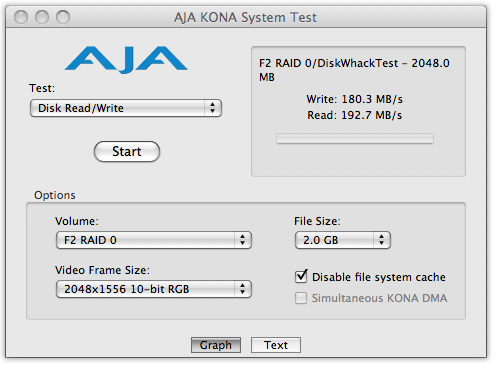Click the Read: 192.7 MB/s result
Image resolution: width=496 pixels, height=368 pixels.
click(x=354, y=115)
